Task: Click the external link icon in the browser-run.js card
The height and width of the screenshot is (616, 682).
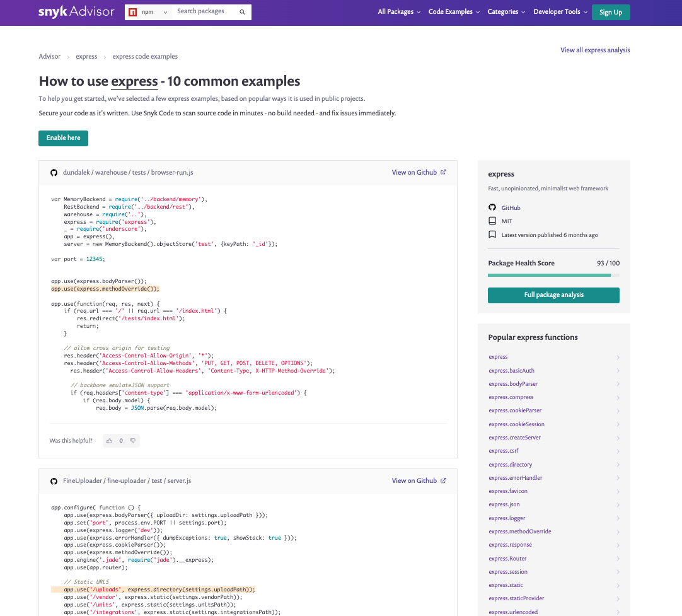Action: [x=443, y=172]
